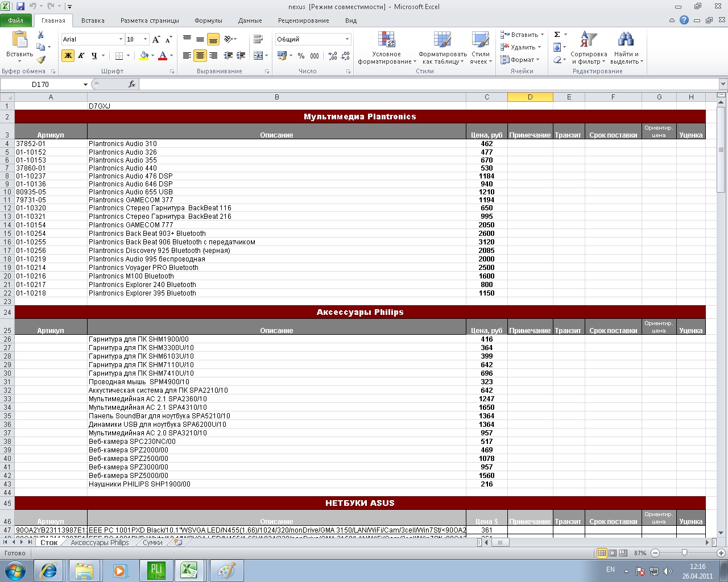The height and width of the screenshot is (582, 728).
Task: Click the accounting number format icon
Action: (282, 56)
